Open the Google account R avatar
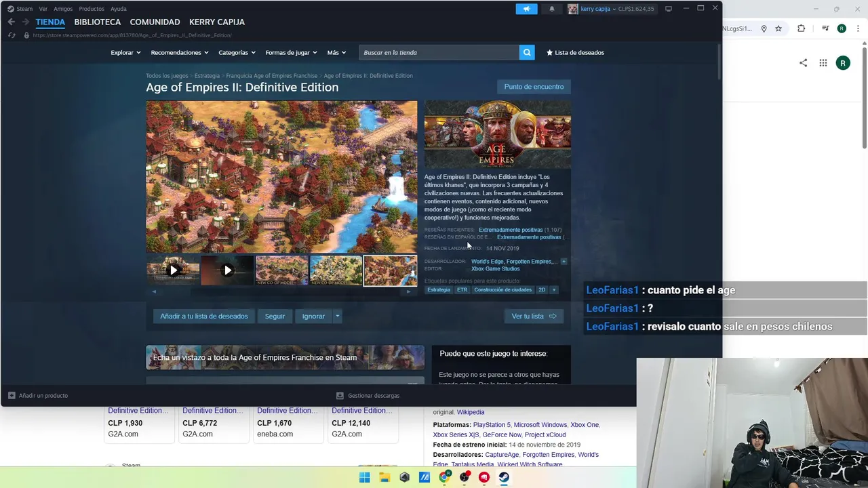The image size is (868, 488). (843, 63)
